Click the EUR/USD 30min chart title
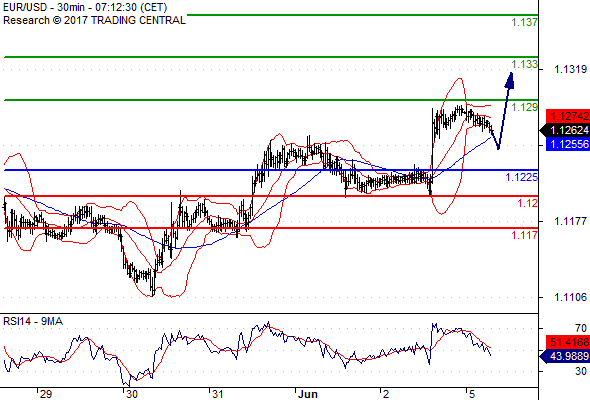Viewport: 590px width, 400px height. [85, 7]
